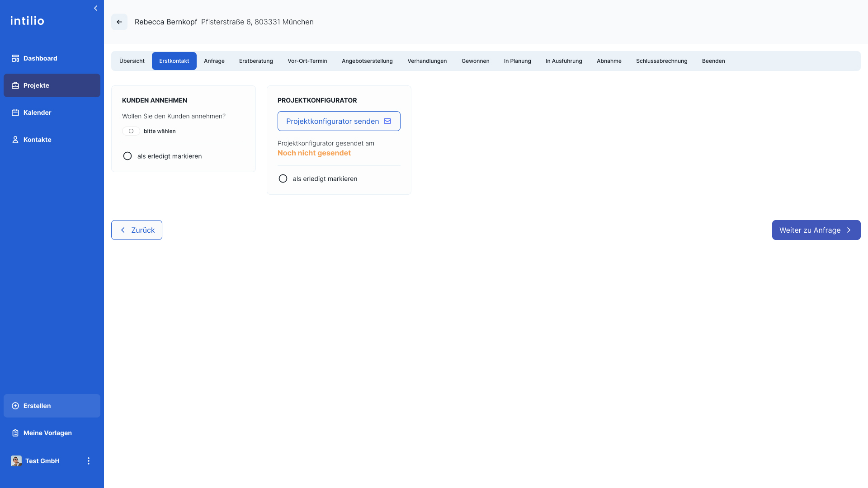Open Kalender via calendar icon
This screenshot has height=488, width=868.
pos(15,113)
